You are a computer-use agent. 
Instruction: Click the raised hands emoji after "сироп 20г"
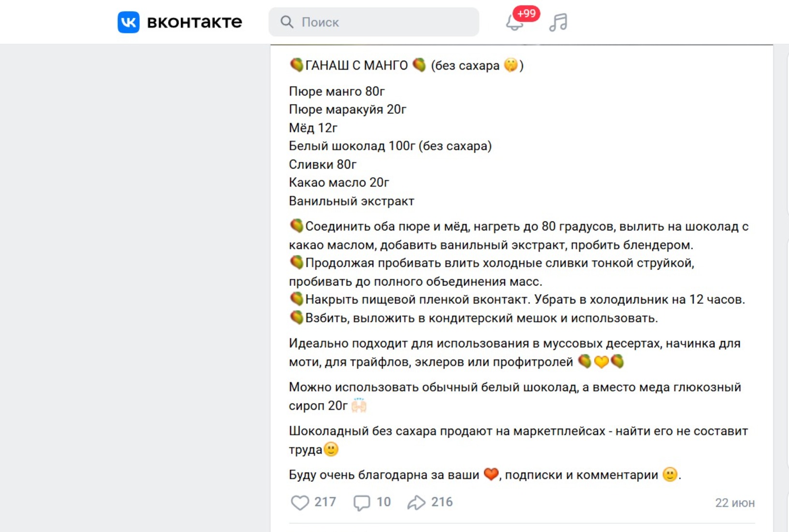(359, 405)
